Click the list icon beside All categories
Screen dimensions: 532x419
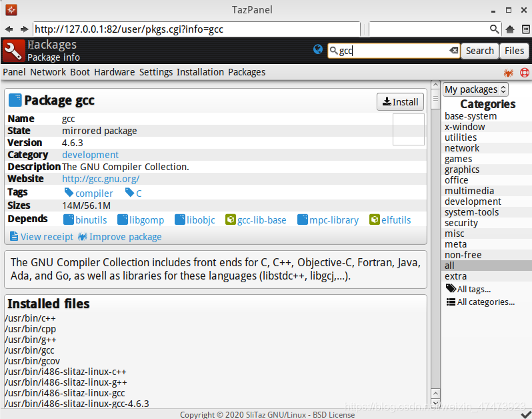click(451, 302)
